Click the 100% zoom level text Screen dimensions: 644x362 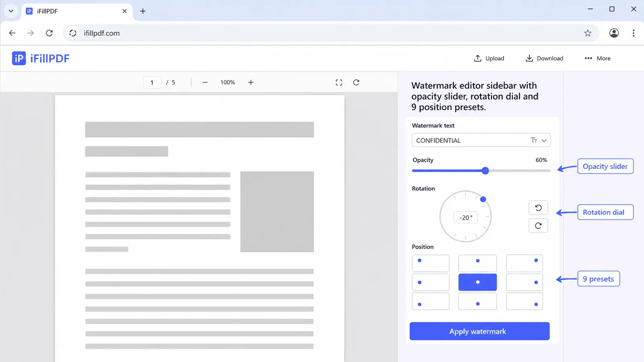point(227,82)
